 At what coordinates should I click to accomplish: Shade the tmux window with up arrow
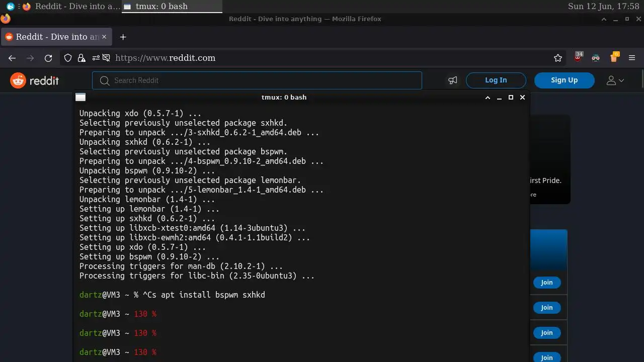point(488,98)
